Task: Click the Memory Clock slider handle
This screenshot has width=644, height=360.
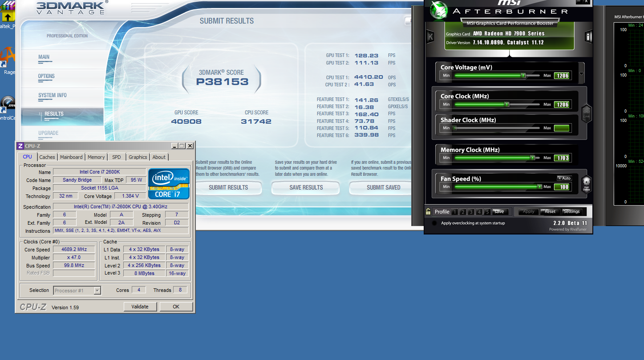Action: pyautogui.click(x=532, y=158)
